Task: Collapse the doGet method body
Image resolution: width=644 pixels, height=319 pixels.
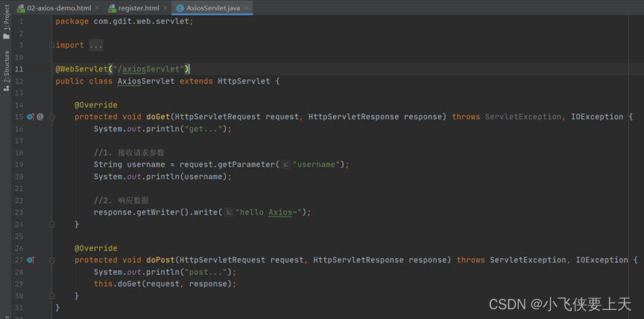Action: coord(51,117)
